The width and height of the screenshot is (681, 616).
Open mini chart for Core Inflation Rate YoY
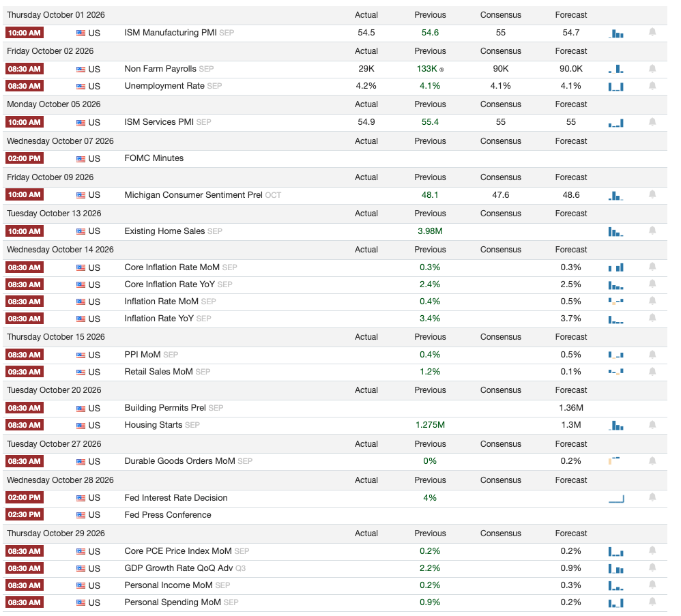[616, 285]
